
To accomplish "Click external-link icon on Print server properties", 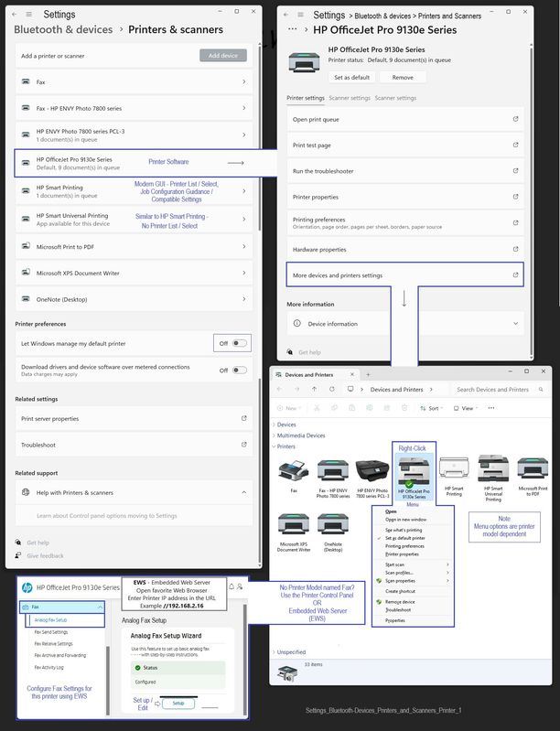I will click(244, 418).
